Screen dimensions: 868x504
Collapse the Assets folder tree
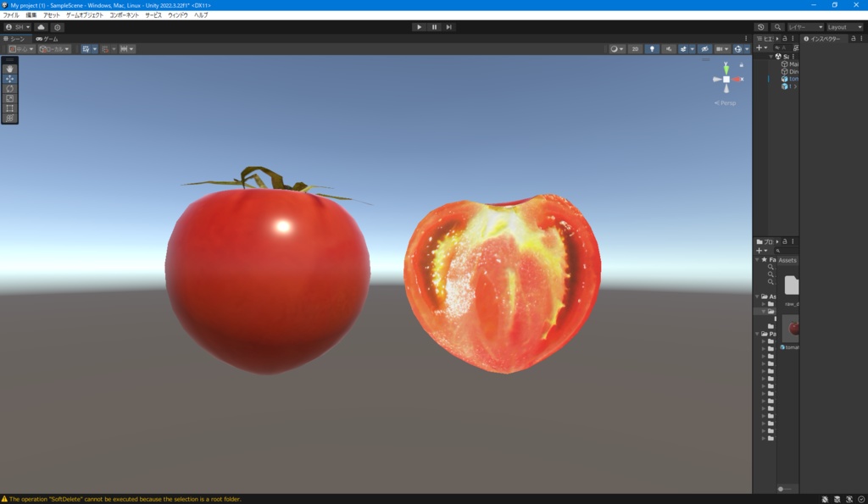pos(757,296)
